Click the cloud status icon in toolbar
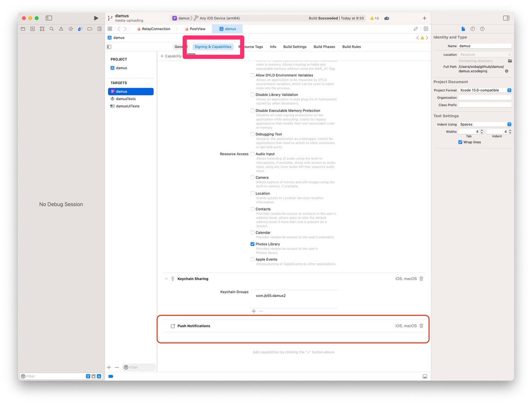The image size is (532, 404). click(x=387, y=18)
